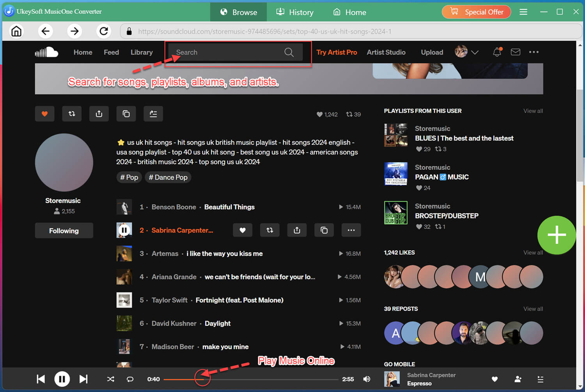Share the Sabrina Carpenter track
This screenshot has height=392, width=585.
297,230
